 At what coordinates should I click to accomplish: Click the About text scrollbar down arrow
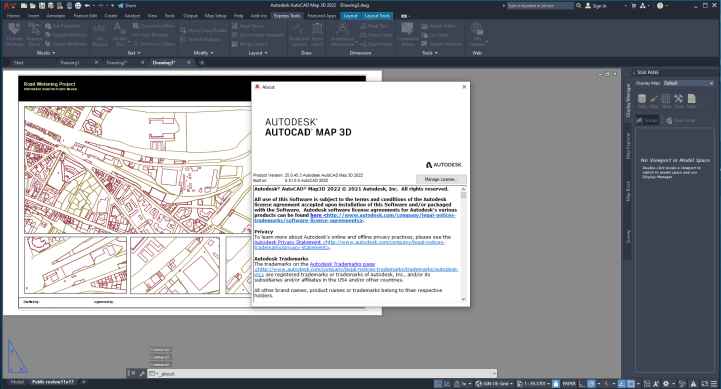(463, 299)
